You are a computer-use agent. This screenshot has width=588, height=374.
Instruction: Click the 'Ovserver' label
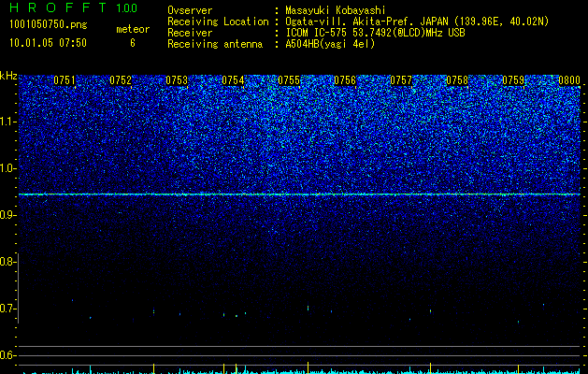click(190, 10)
